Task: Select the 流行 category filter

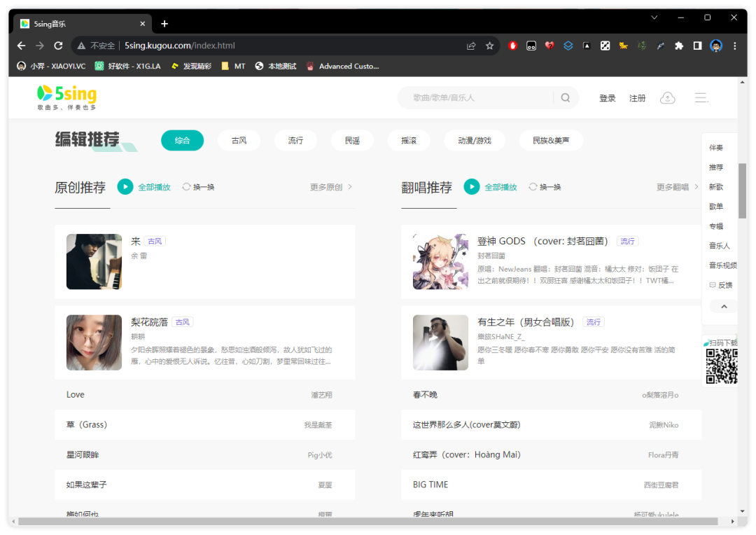Action: [295, 140]
